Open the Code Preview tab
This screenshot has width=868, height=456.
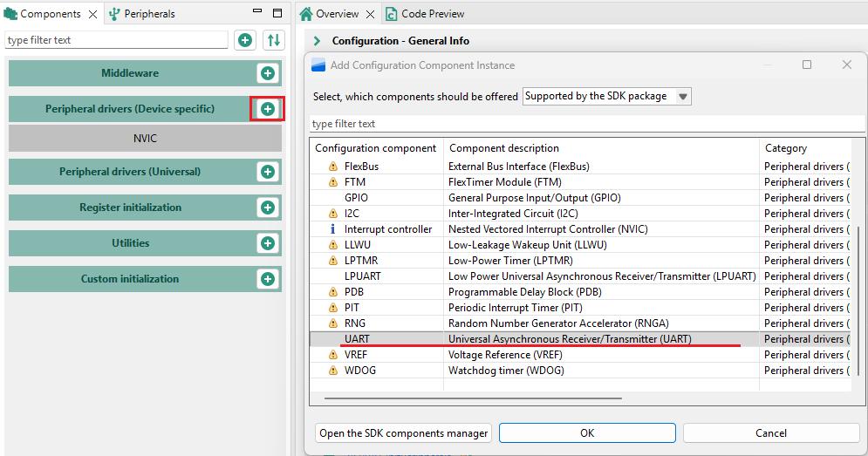pos(432,14)
